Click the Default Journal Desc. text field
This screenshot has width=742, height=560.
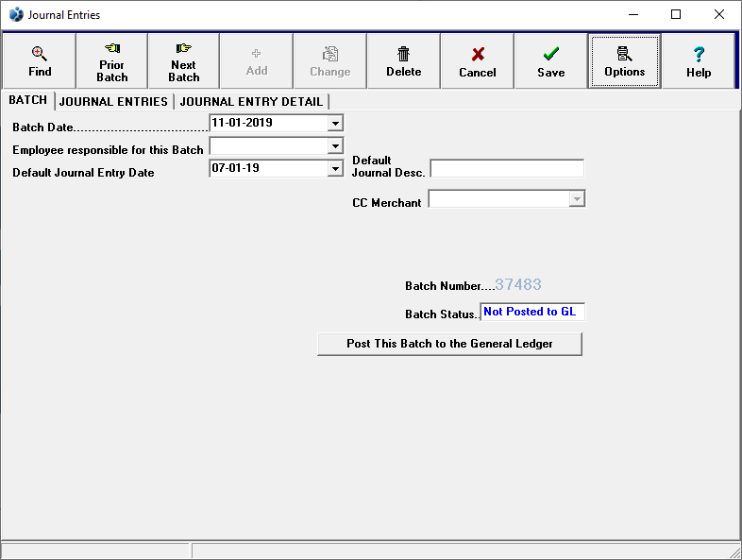pos(507,169)
